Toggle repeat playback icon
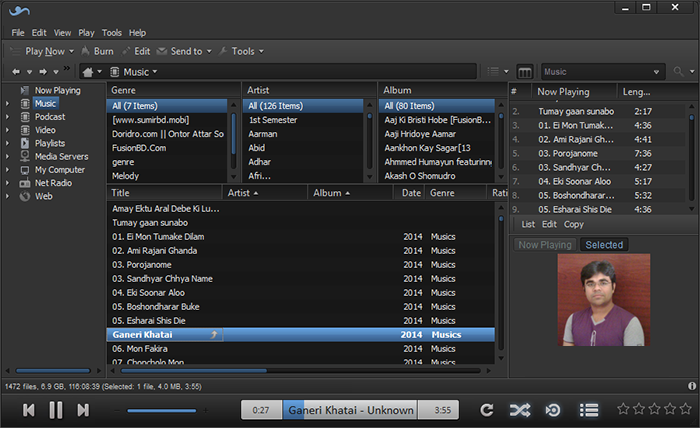Image resolution: width=700 pixels, height=428 pixels. pyautogui.click(x=487, y=410)
